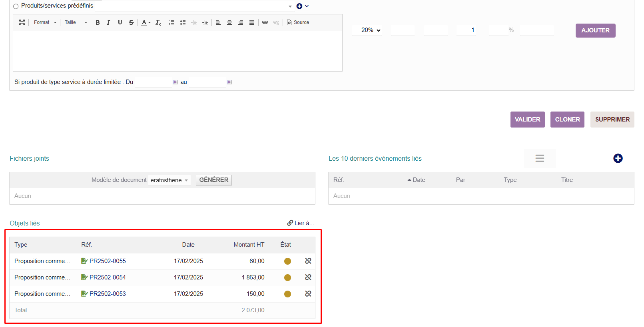Expand the 20% VAT rate dropdown
The height and width of the screenshot is (327, 644).
tap(370, 30)
